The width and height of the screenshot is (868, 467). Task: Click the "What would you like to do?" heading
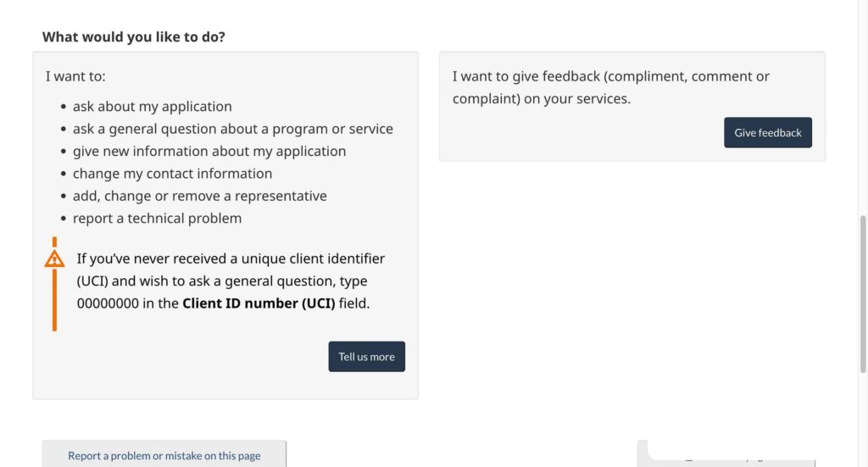[134, 37]
